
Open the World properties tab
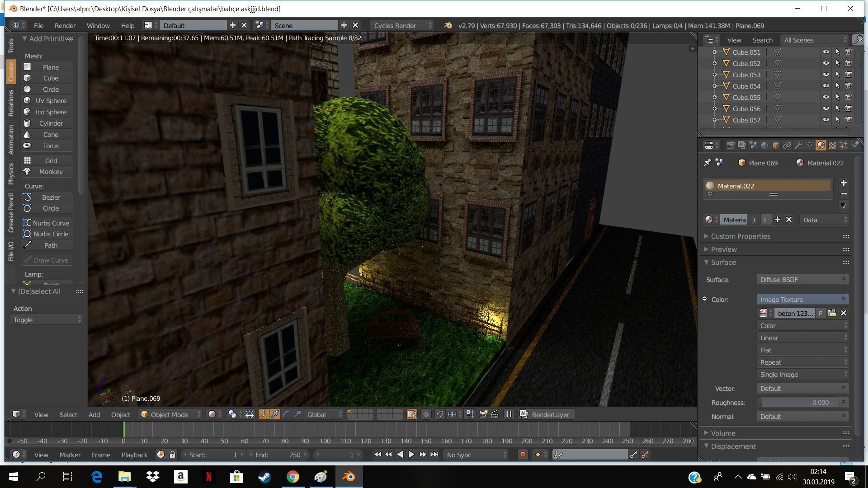click(764, 145)
